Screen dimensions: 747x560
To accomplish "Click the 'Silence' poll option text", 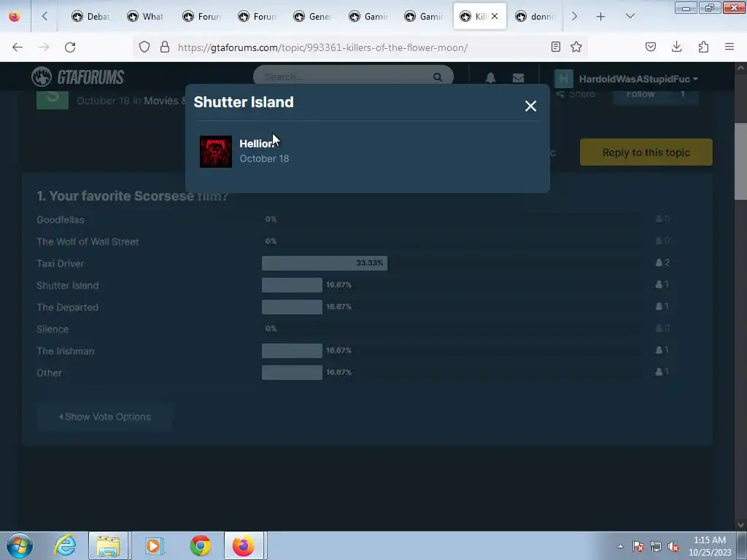I will pos(53,329).
